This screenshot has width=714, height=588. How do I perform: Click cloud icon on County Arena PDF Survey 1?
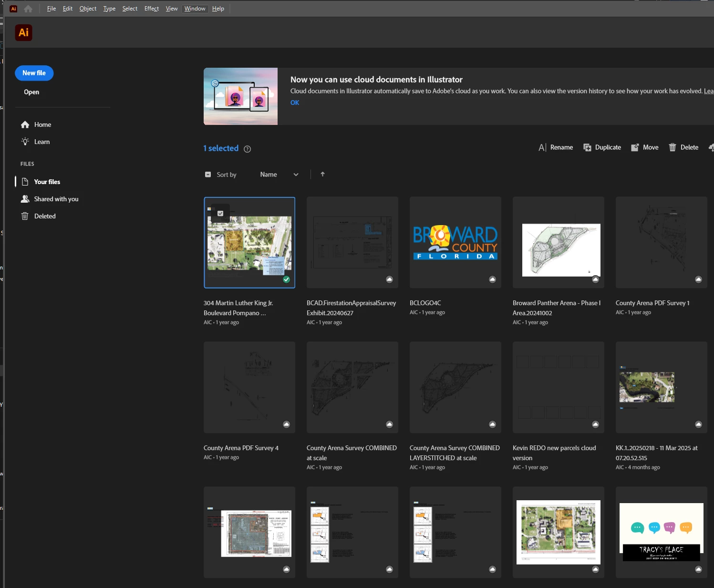[x=698, y=279]
